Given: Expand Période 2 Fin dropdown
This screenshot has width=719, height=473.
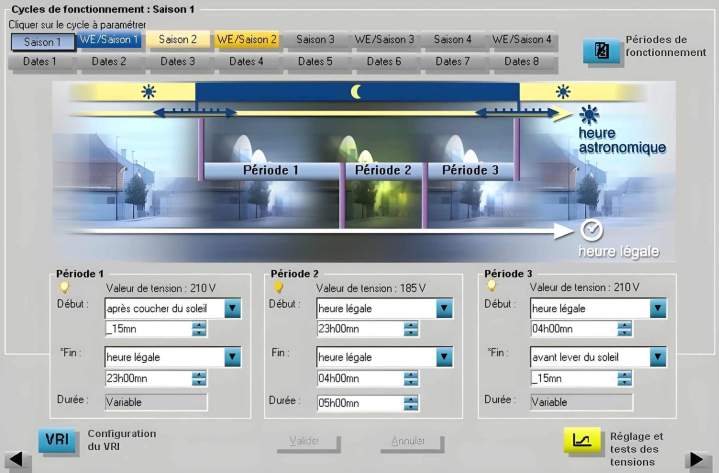Looking at the screenshot, I should point(444,357).
